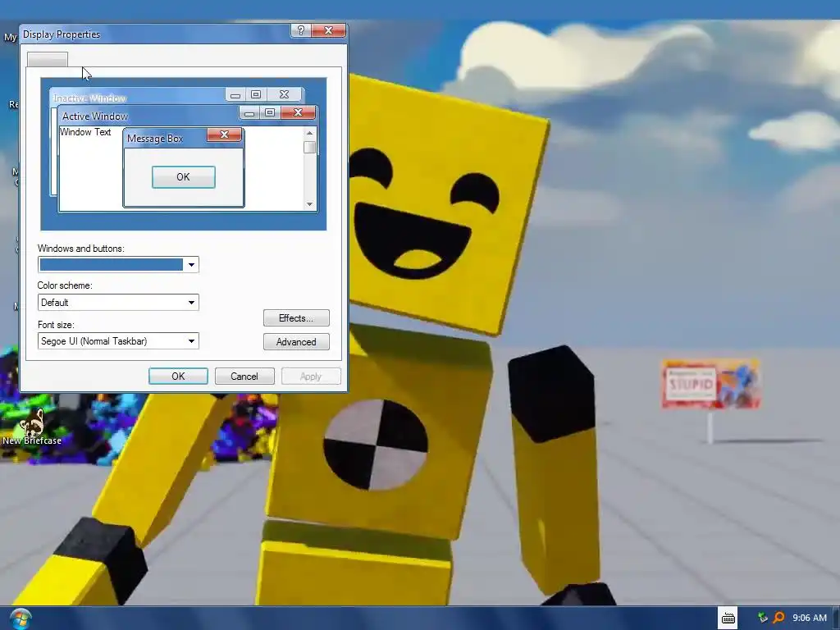This screenshot has height=630, width=840.
Task: Open the New Briefcase desktop icon
Action: 32,427
